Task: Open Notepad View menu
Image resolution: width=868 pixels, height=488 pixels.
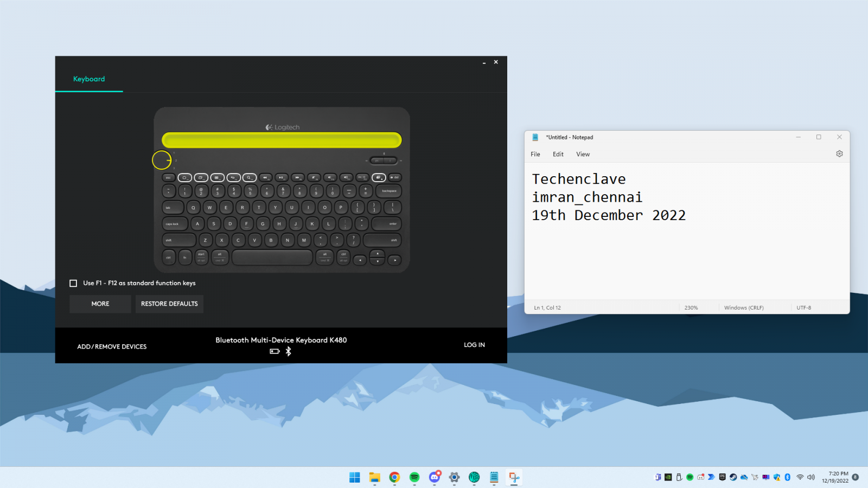Action: click(x=583, y=155)
